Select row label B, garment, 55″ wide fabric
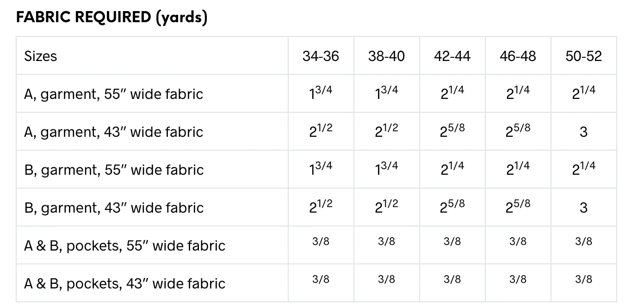Image resolution: width=644 pixels, height=306 pixels. pos(114,170)
